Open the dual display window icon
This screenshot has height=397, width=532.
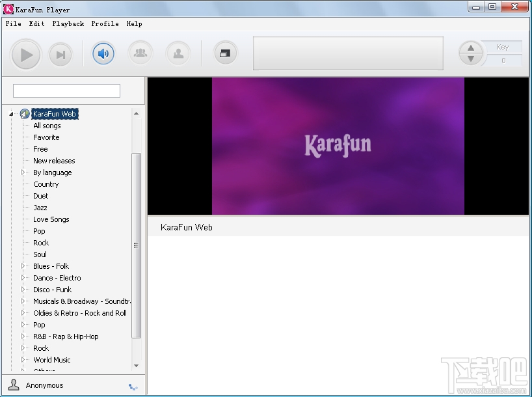(225, 53)
